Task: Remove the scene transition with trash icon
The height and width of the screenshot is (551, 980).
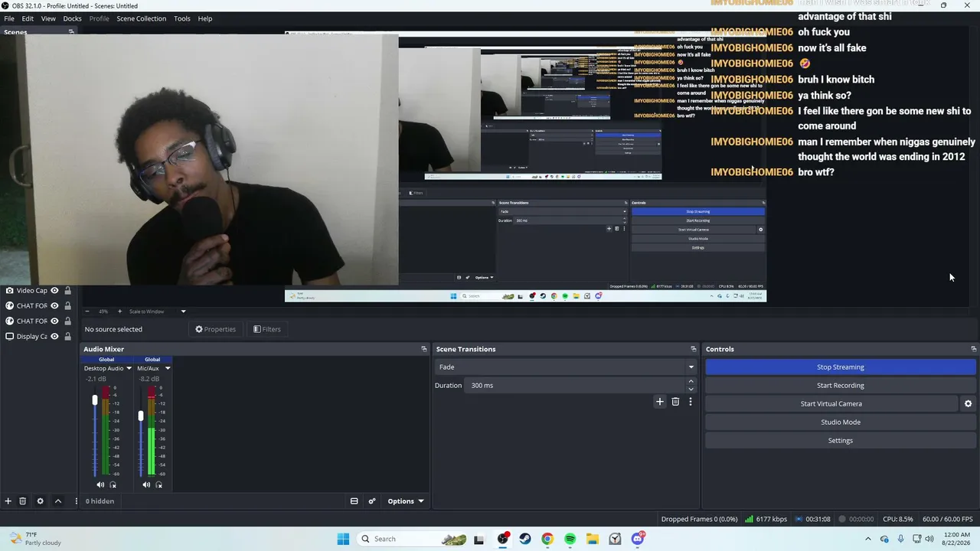Action: (x=675, y=402)
